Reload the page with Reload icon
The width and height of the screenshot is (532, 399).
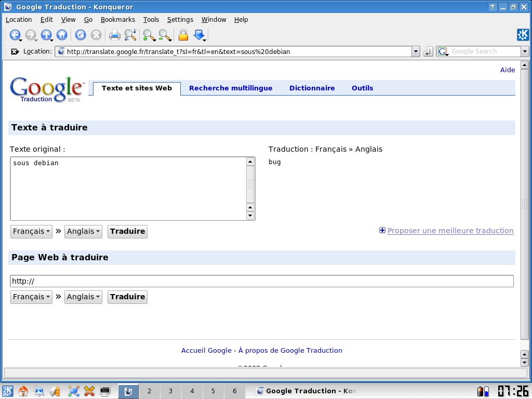pos(81,35)
